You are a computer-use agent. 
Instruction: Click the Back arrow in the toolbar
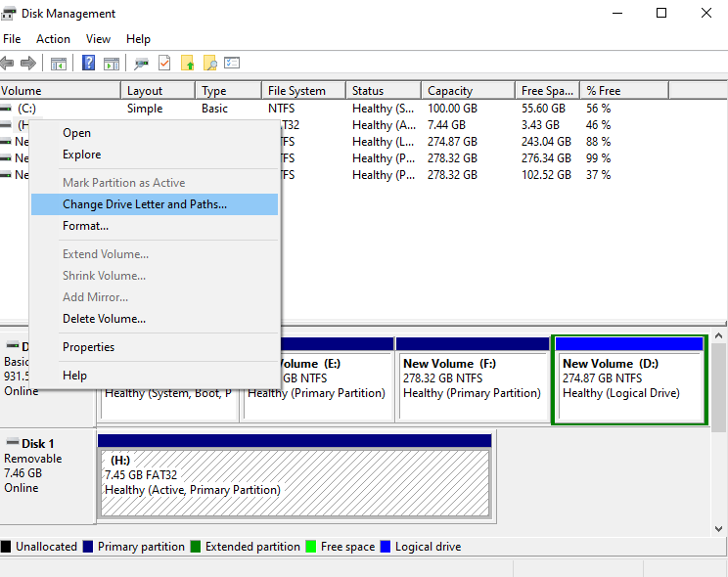click(8, 64)
